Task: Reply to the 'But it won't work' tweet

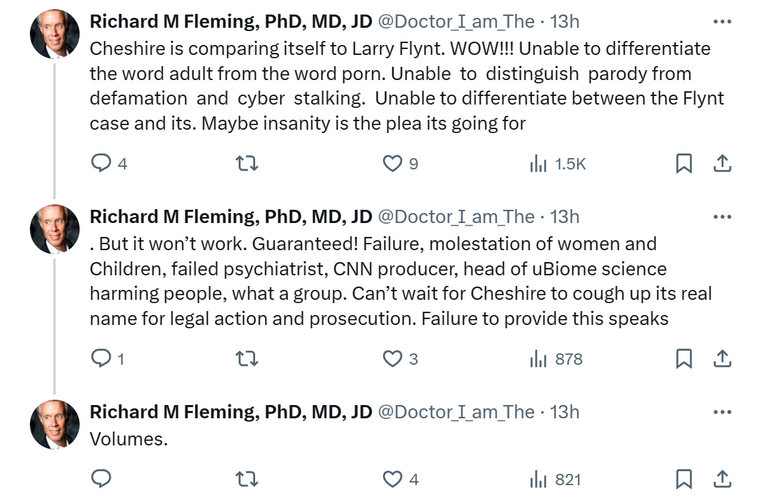Action: pyautogui.click(x=101, y=359)
